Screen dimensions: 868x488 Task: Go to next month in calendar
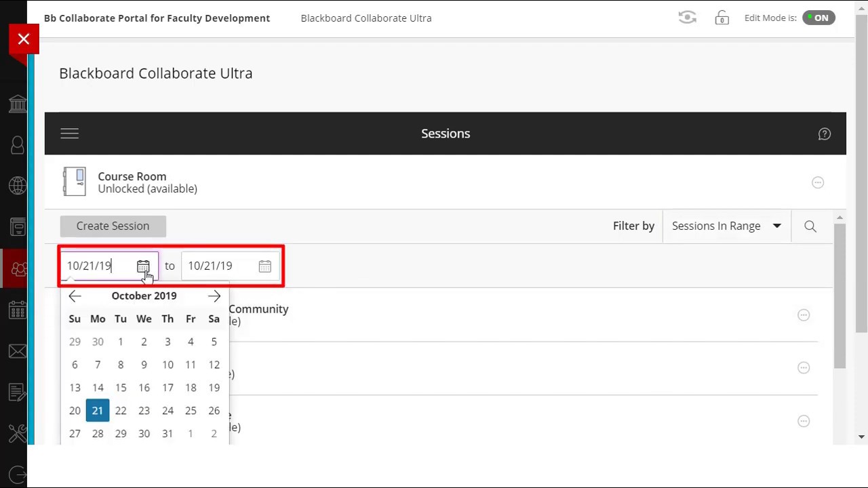click(x=214, y=296)
